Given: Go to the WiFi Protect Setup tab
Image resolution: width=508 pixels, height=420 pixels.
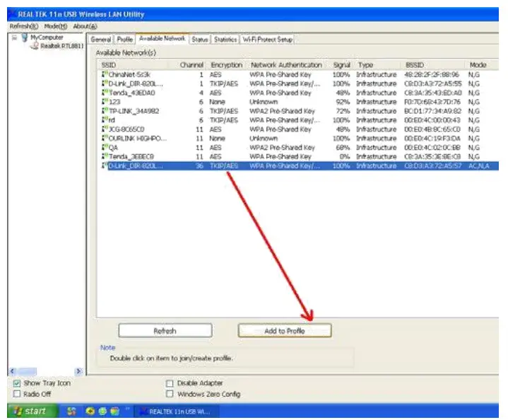Looking at the screenshot, I should click(x=268, y=40).
